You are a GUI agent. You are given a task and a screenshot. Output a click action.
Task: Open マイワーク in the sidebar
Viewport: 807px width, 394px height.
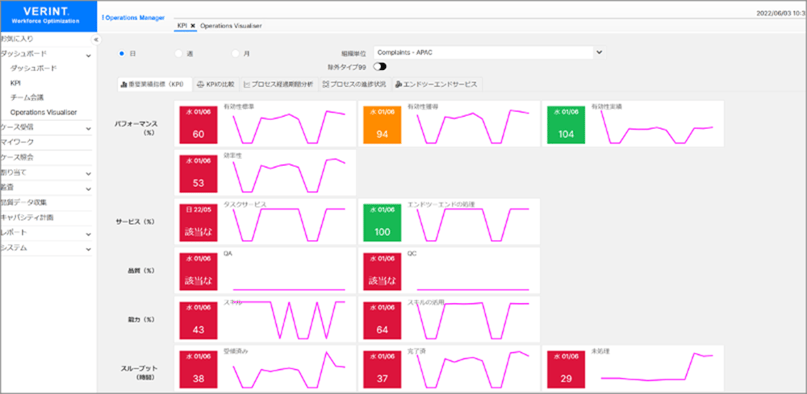[17, 142]
